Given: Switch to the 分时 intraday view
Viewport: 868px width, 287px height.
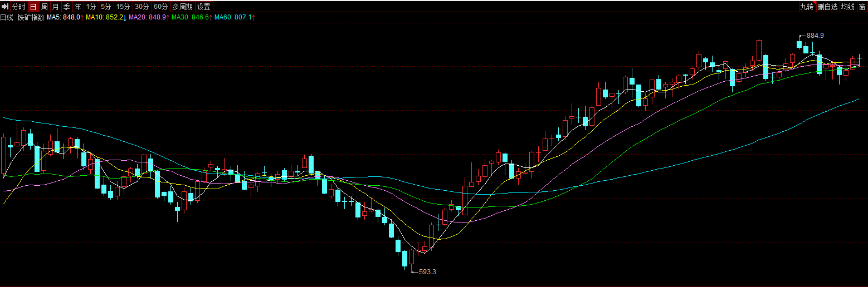Looking at the screenshot, I should point(19,7).
